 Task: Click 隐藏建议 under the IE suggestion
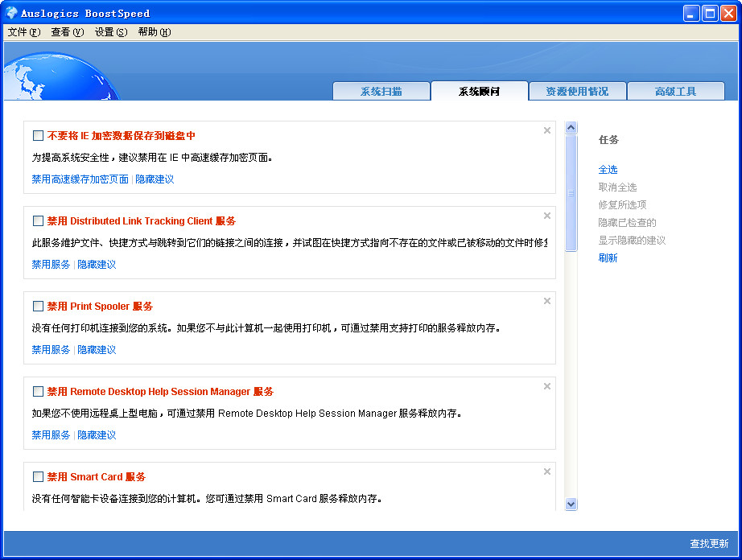155,179
